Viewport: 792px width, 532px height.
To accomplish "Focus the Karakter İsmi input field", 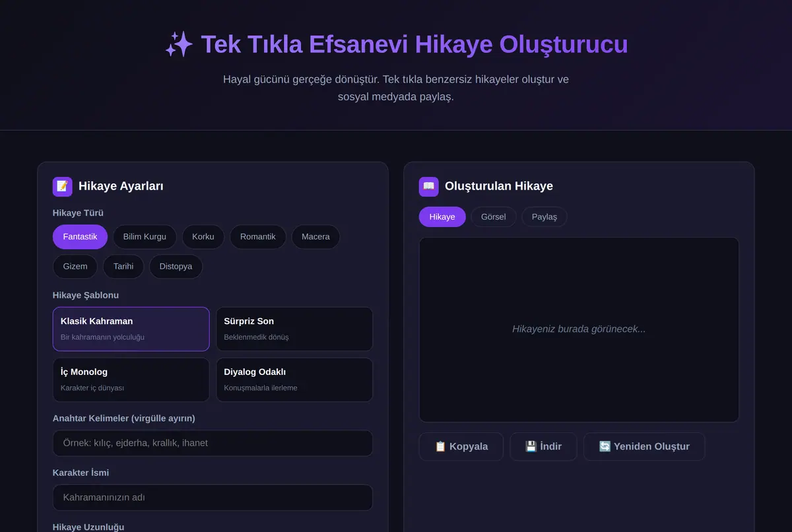I will [213, 498].
